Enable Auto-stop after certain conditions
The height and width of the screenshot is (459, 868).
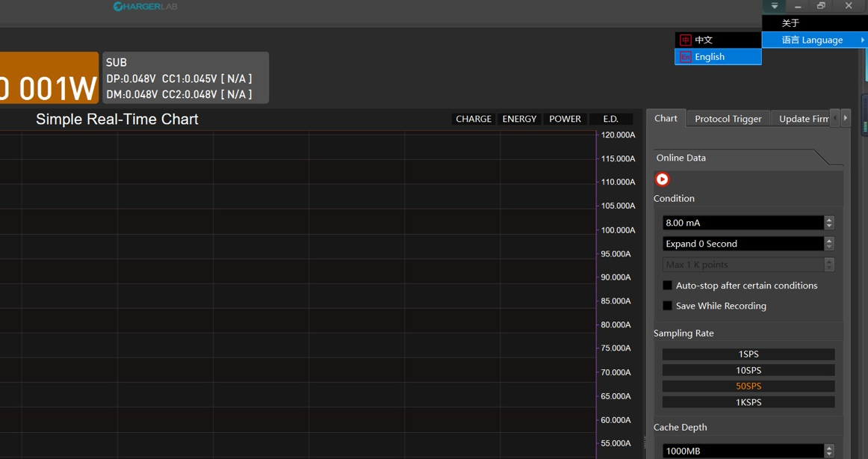coord(667,286)
